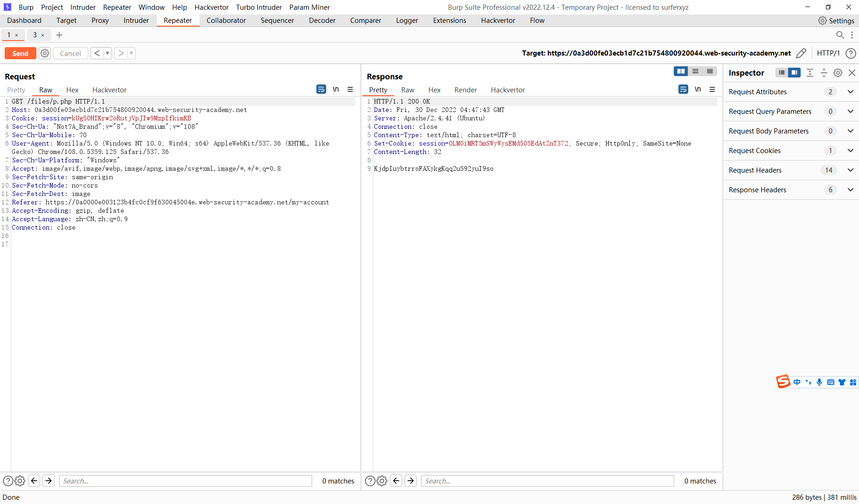Viewport: 859px width, 504px height.
Task: Close Repeater tab 3
Action: pyautogui.click(x=43, y=35)
